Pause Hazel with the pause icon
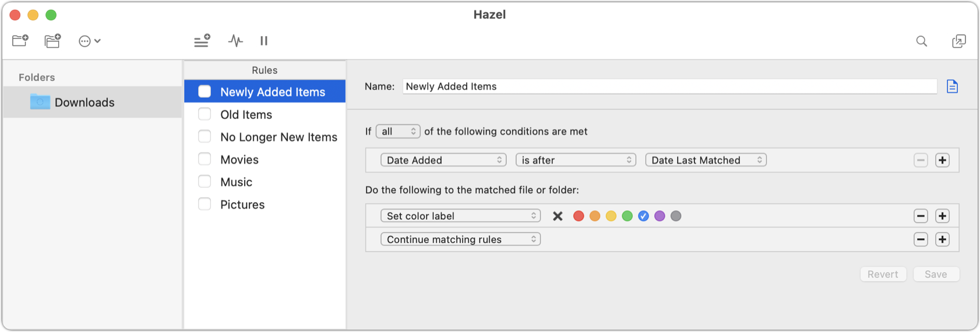 (264, 41)
